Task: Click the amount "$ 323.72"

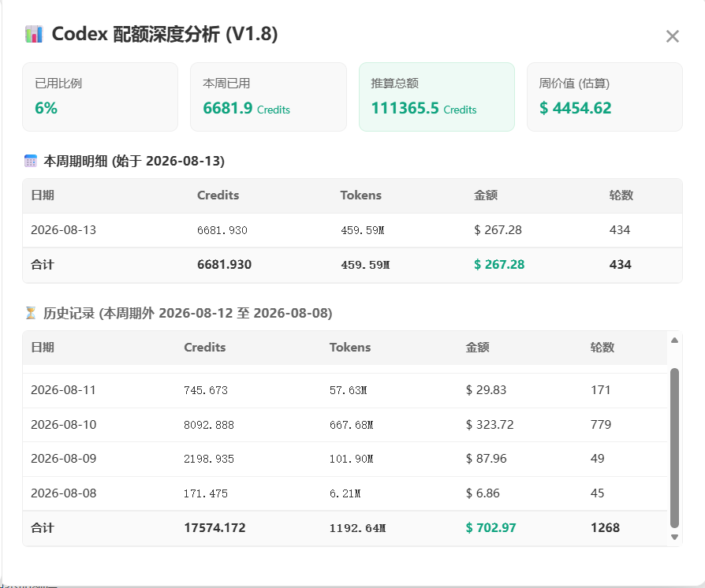Action: tap(490, 424)
